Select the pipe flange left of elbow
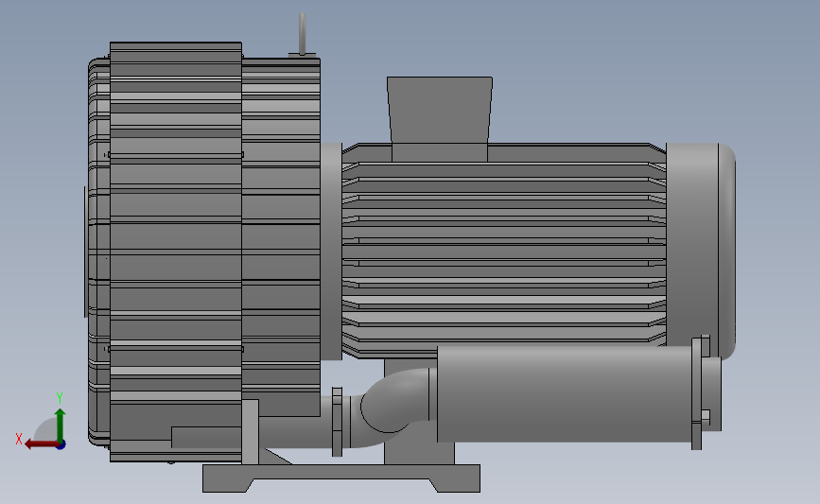This screenshot has height=504, width=820. tap(338, 422)
